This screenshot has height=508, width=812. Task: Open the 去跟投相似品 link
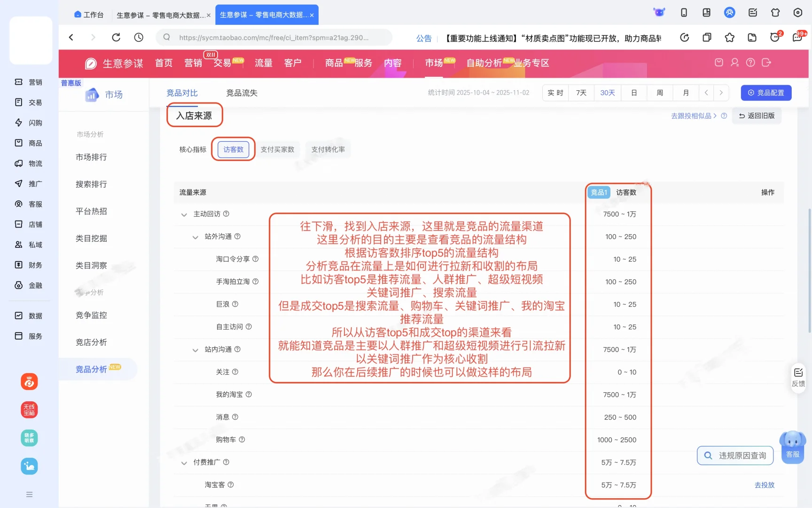[694, 116]
